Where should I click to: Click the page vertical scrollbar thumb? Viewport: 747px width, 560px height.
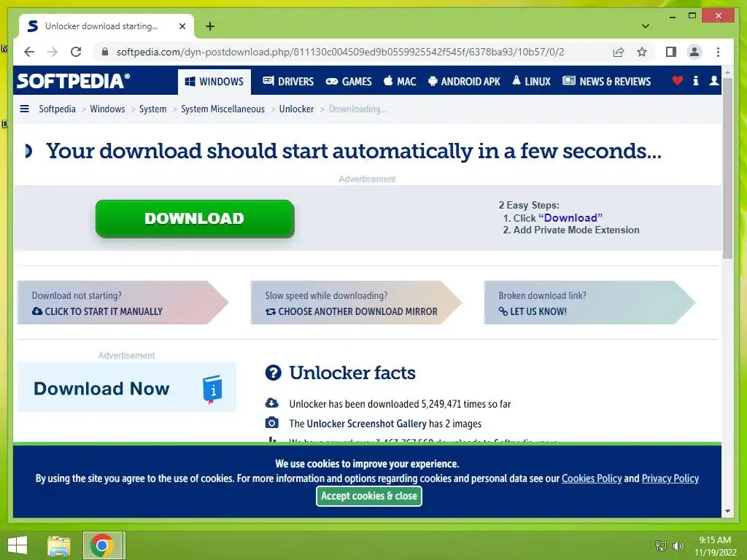point(727,168)
